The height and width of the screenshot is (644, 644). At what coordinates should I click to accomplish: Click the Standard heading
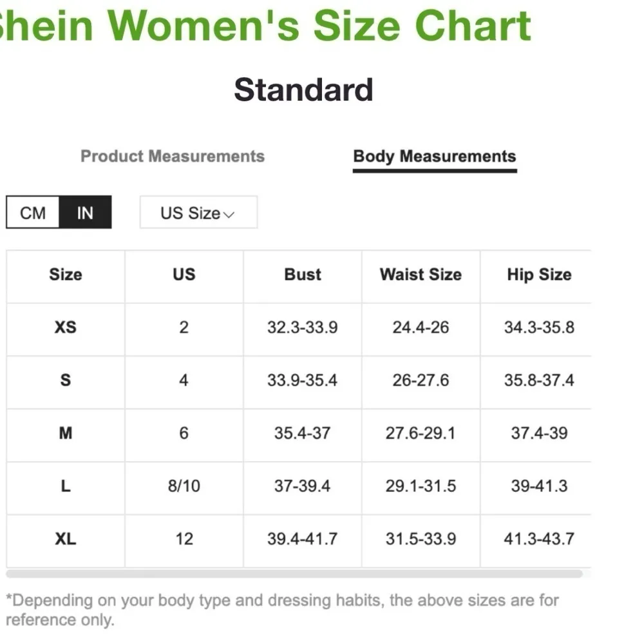pyautogui.click(x=303, y=90)
